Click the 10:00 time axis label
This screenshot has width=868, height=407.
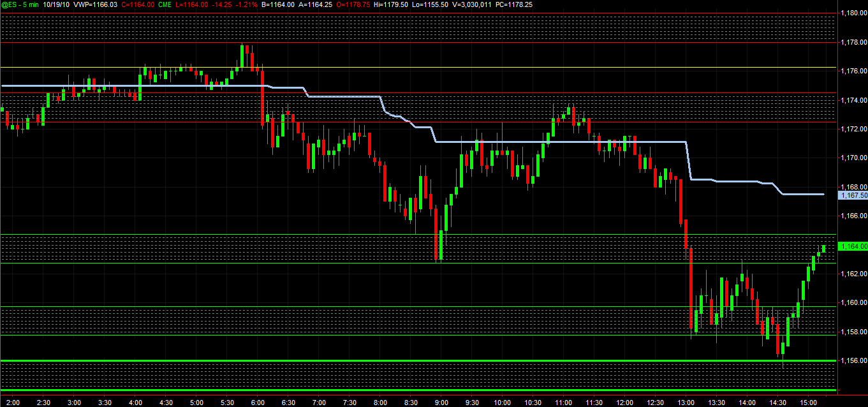[503, 403]
